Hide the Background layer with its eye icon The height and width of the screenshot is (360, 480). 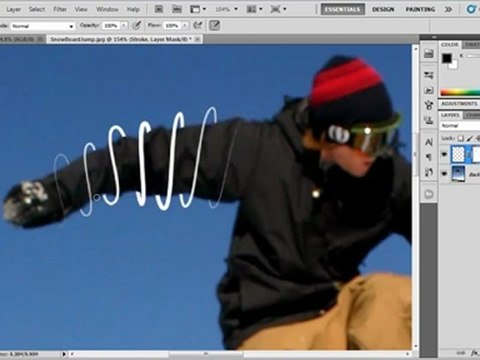444,174
